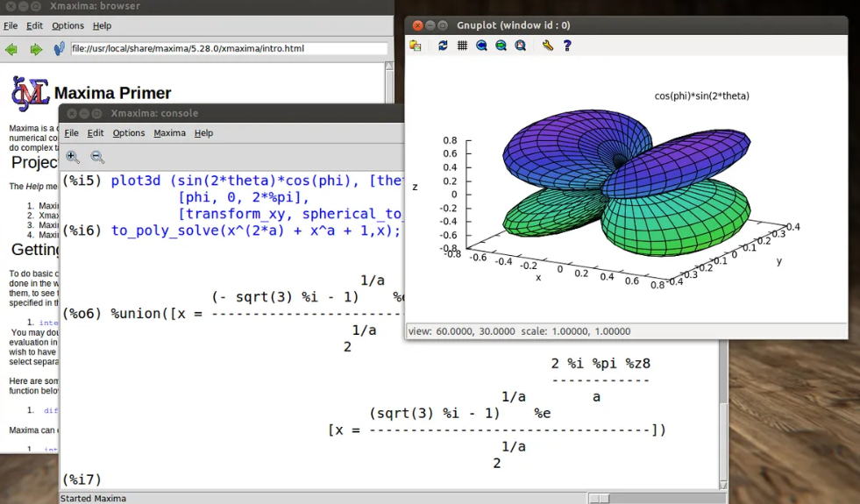Zoom out the Xmaxima console text
Image resolution: width=860 pixels, height=504 pixels.
tap(97, 158)
